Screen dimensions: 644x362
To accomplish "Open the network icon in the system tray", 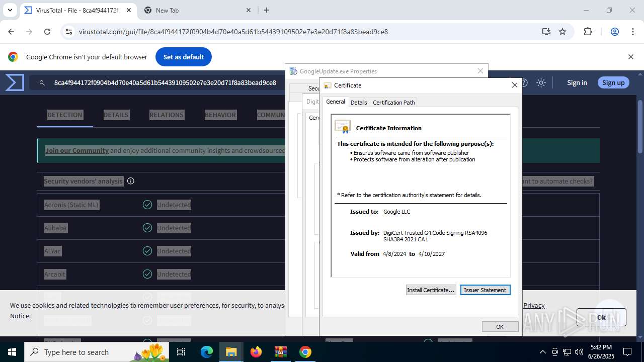I will point(567,352).
